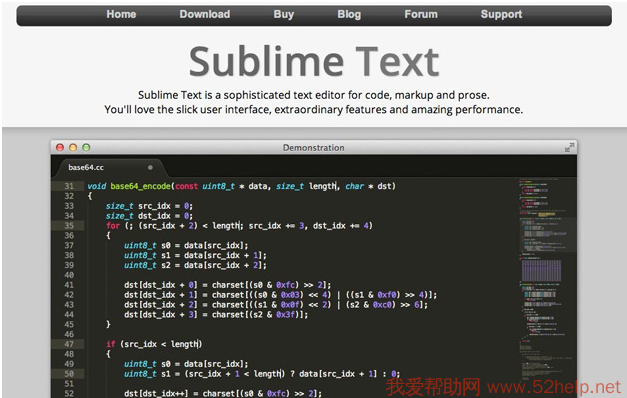Click the code minimap preview
The image size is (627, 398).
click(547, 287)
